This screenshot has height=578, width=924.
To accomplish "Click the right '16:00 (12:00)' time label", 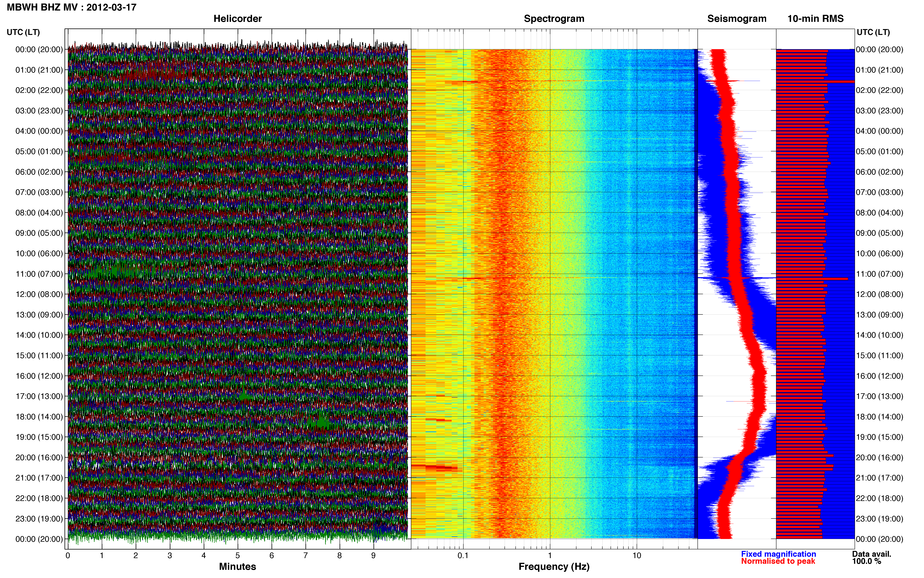I will pyautogui.click(x=880, y=376).
